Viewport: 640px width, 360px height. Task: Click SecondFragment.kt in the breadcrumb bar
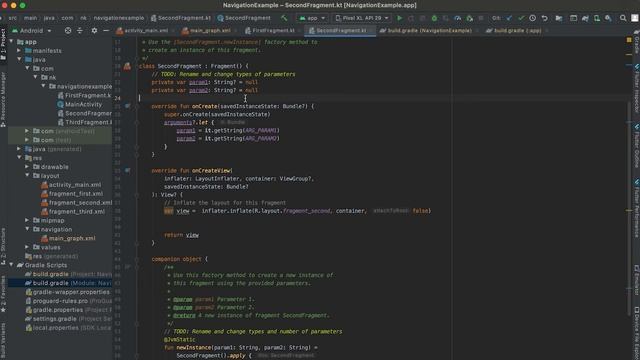[x=181, y=18]
